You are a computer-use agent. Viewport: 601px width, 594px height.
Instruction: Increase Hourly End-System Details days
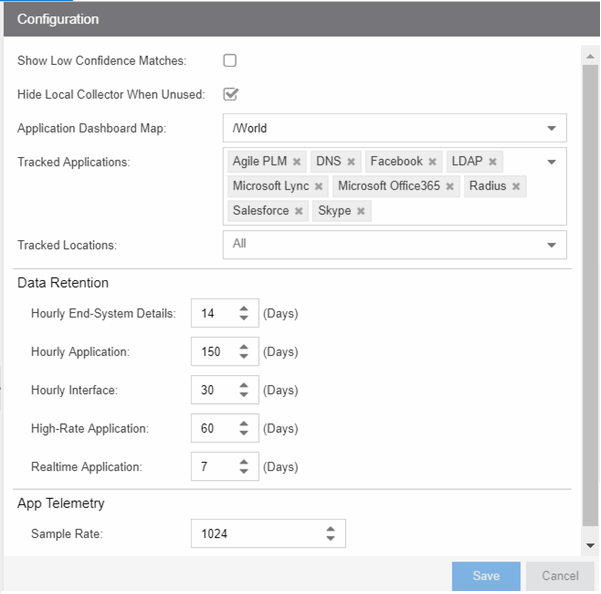pos(244,309)
